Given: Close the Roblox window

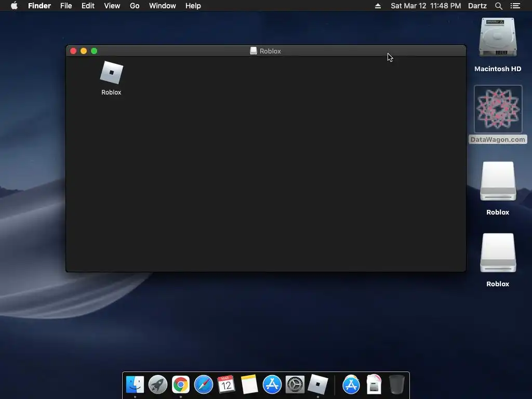Looking at the screenshot, I should [73, 51].
